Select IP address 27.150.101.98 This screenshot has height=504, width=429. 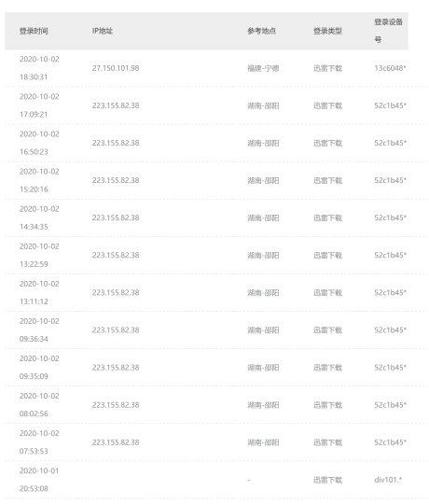[116, 68]
